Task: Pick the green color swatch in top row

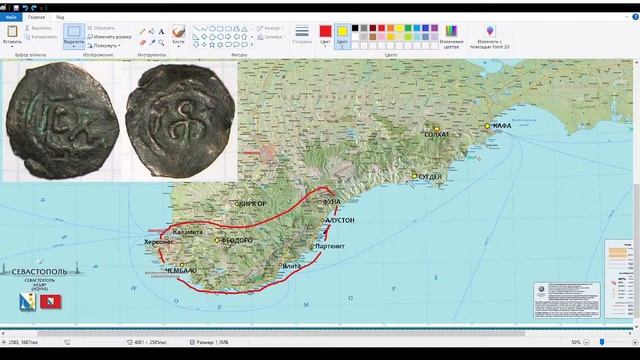Action: pos(408,28)
